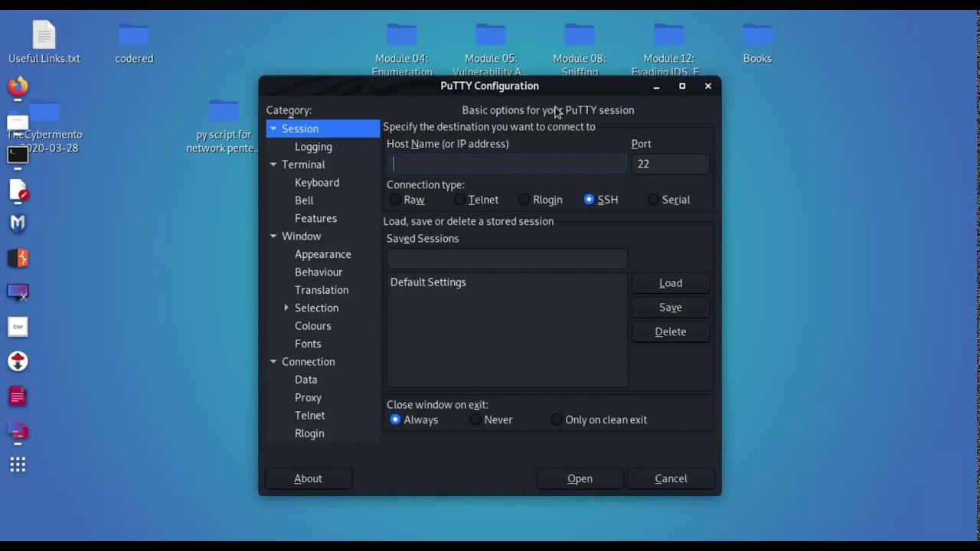Open Module 12: Evading IDS folder
Screen dimensions: 980x551
[x=669, y=48]
